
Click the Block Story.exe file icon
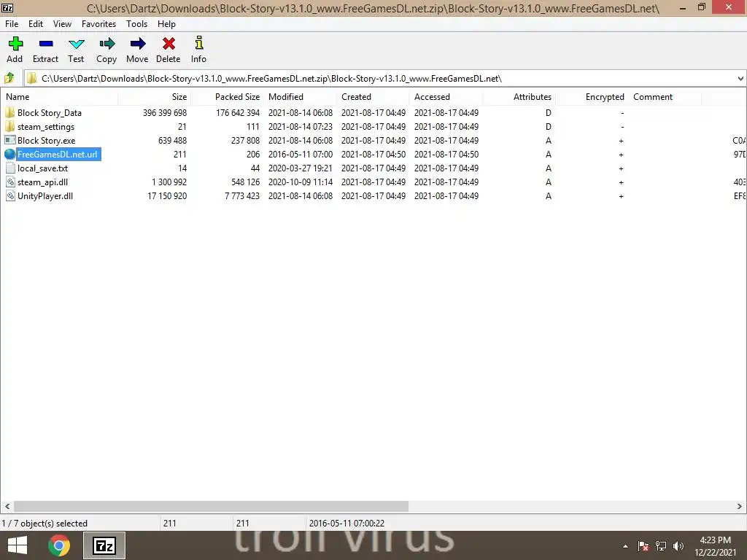point(10,141)
